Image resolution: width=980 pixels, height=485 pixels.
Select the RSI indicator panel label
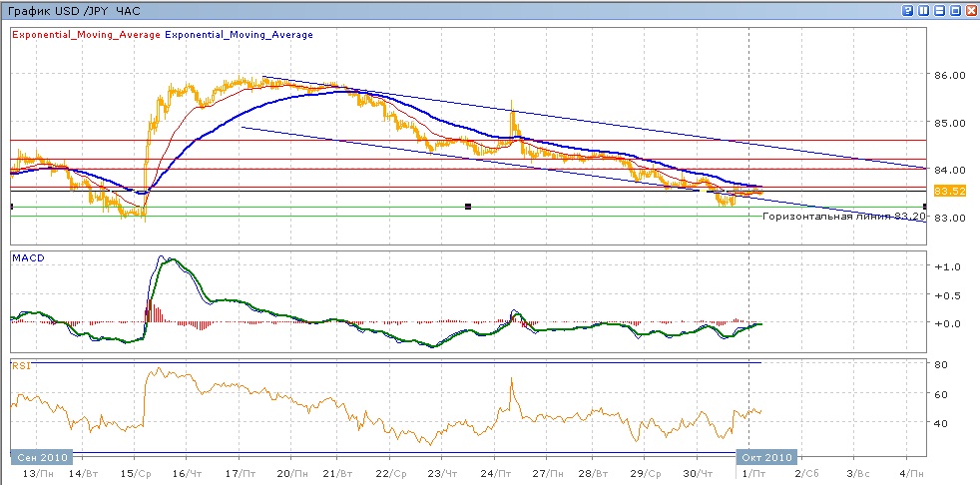(x=20, y=366)
